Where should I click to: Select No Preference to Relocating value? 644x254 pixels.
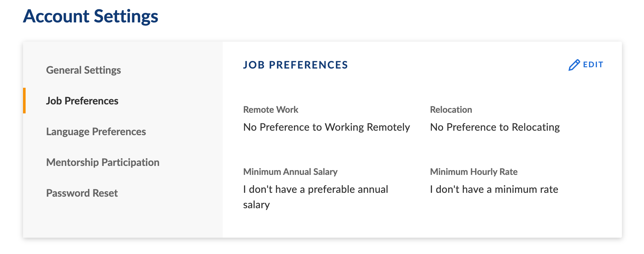[x=495, y=127]
